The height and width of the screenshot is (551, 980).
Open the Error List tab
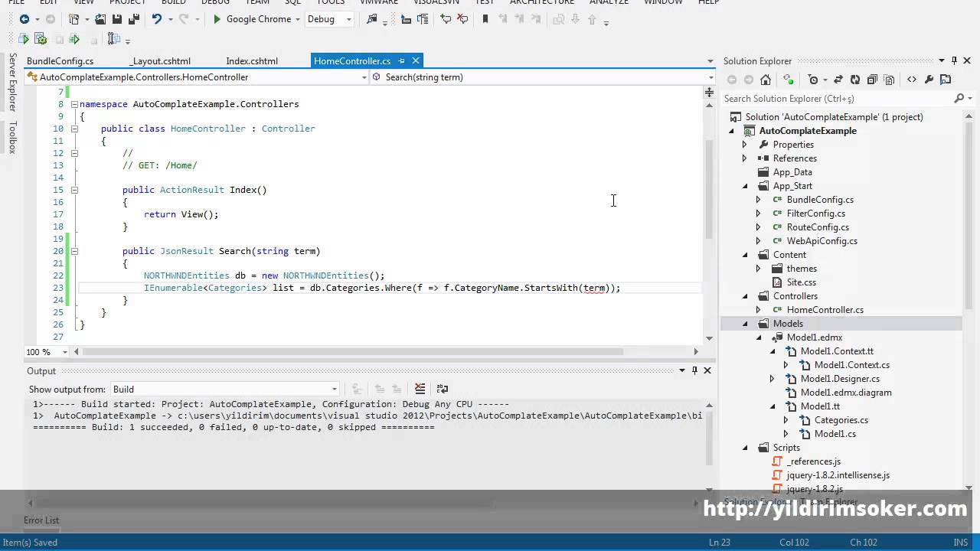tap(41, 520)
